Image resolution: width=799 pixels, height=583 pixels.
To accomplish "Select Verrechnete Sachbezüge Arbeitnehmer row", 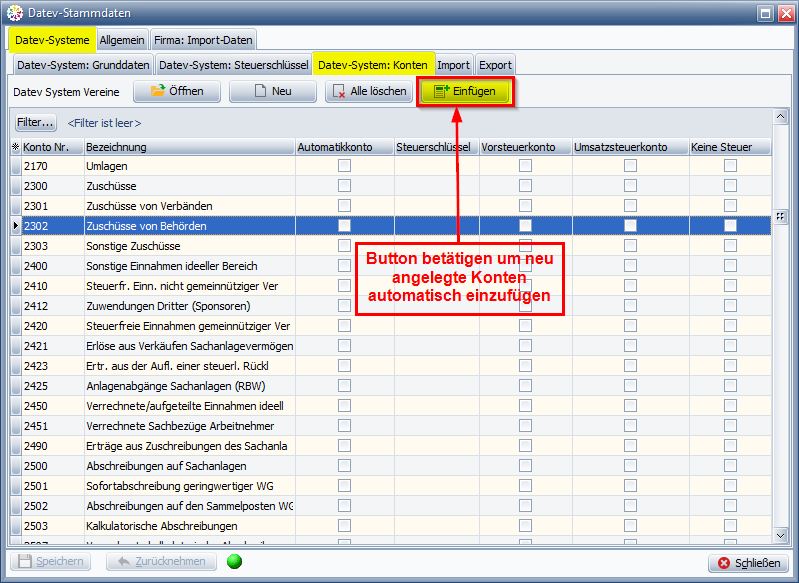I will point(391,426).
